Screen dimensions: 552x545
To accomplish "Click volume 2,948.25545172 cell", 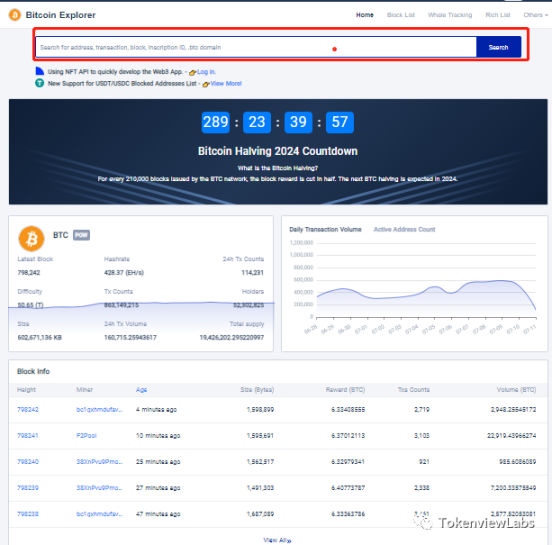I will [513, 409].
